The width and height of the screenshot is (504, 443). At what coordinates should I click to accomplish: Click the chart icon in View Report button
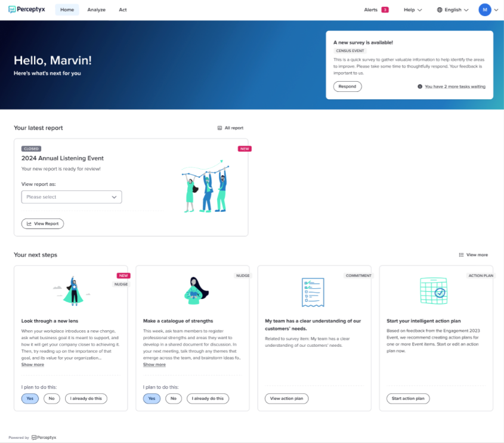pos(29,224)
